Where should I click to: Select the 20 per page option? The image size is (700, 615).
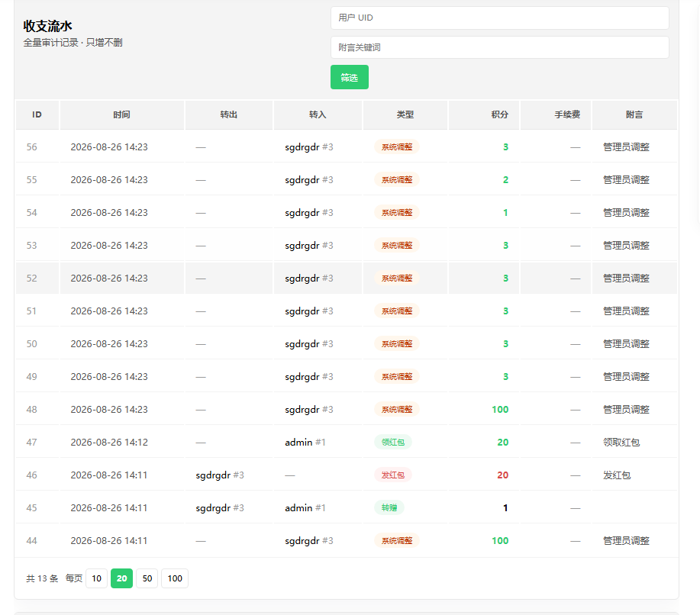[x=121, y=578]
